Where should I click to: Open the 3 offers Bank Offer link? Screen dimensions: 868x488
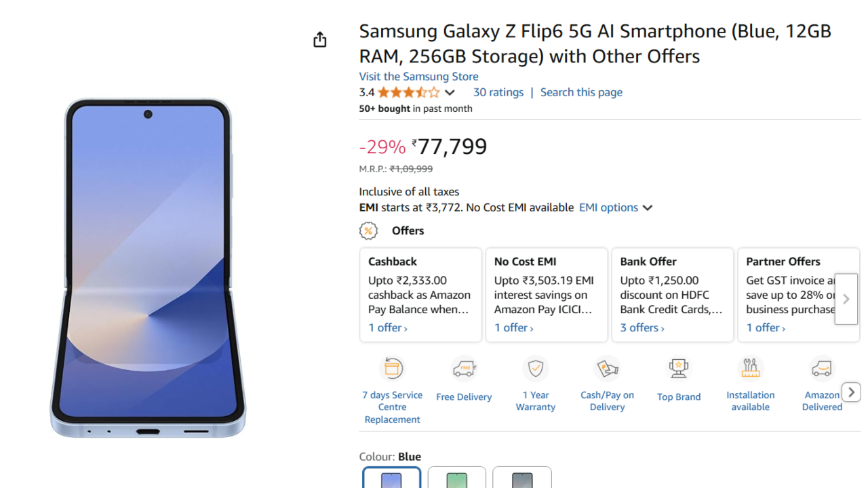pos(642,328)
